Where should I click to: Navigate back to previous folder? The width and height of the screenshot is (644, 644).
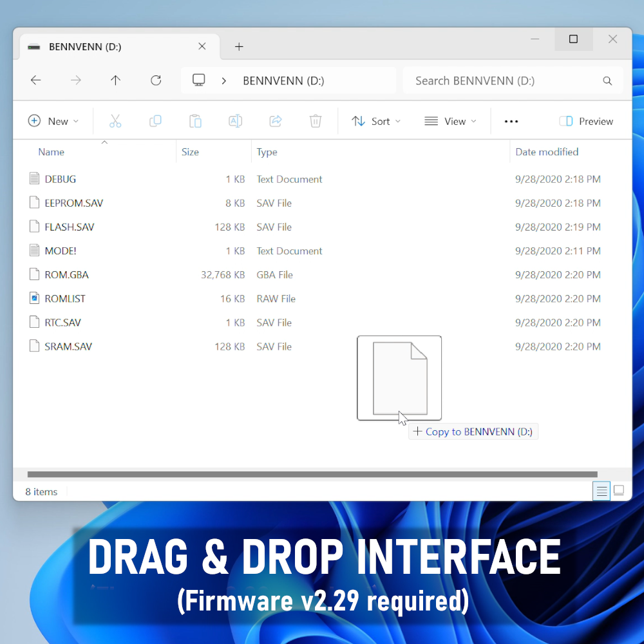pos(36,80)
